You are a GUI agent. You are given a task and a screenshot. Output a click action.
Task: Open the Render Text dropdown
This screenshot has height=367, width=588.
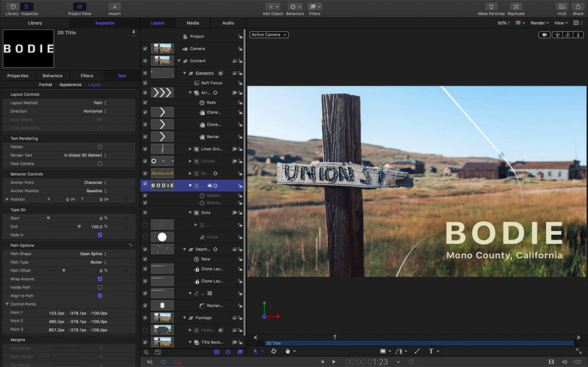(85, 155)
